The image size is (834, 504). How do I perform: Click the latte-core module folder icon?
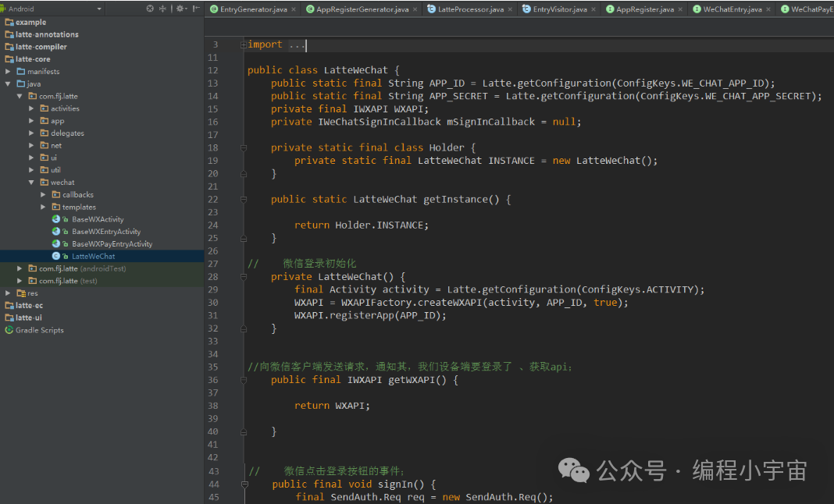click(x=9, y=59)
